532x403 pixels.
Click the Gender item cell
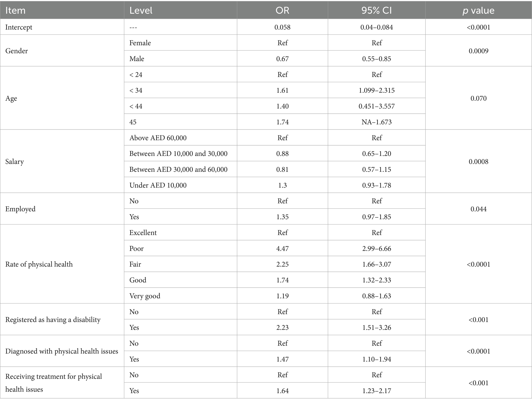click(x=16, y=51)
